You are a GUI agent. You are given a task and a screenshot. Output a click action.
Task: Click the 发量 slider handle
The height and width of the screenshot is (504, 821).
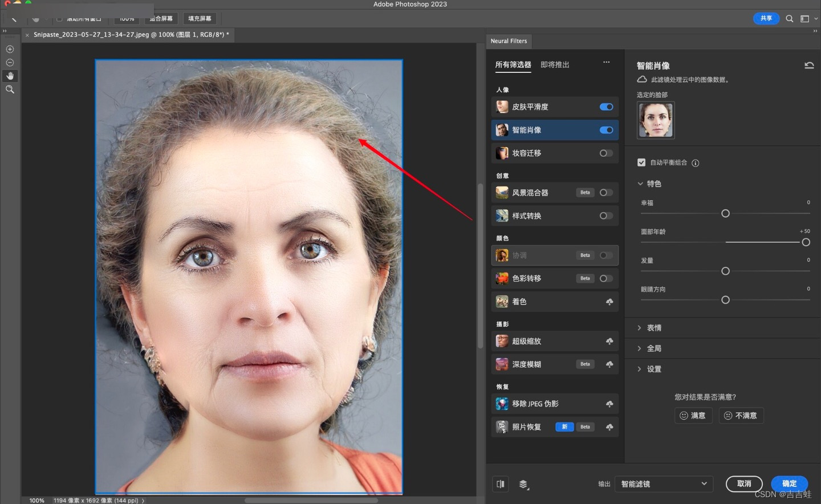tap(725, 271)
